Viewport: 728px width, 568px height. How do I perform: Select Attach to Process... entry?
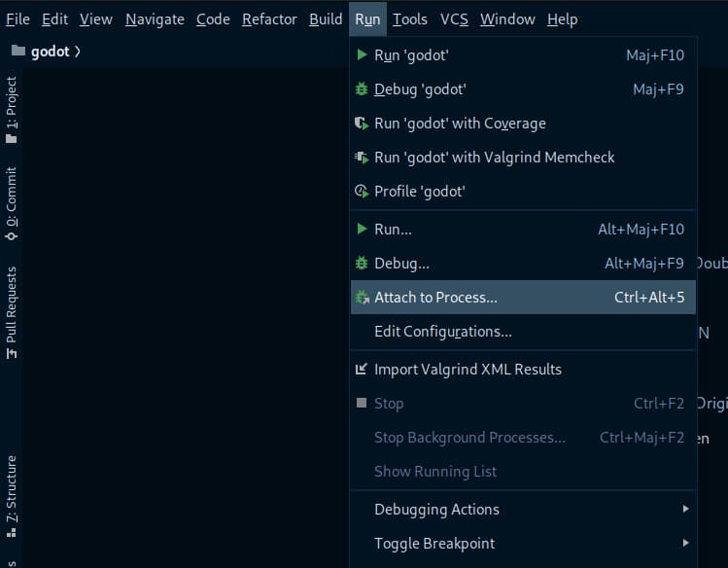pyautogui.click(x=523, y=298)
